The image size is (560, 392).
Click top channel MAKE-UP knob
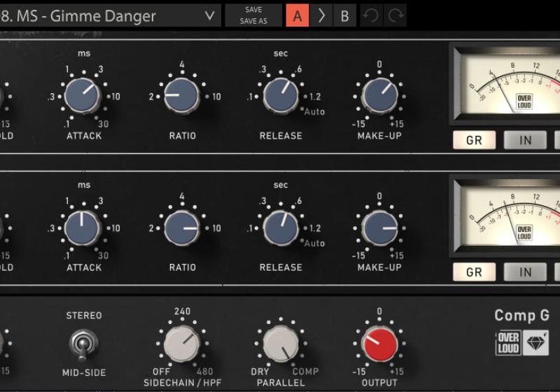379,96
